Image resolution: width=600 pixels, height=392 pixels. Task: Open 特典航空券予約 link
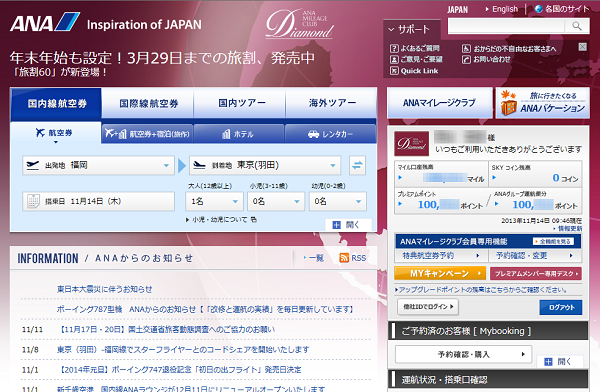(441, 255)
